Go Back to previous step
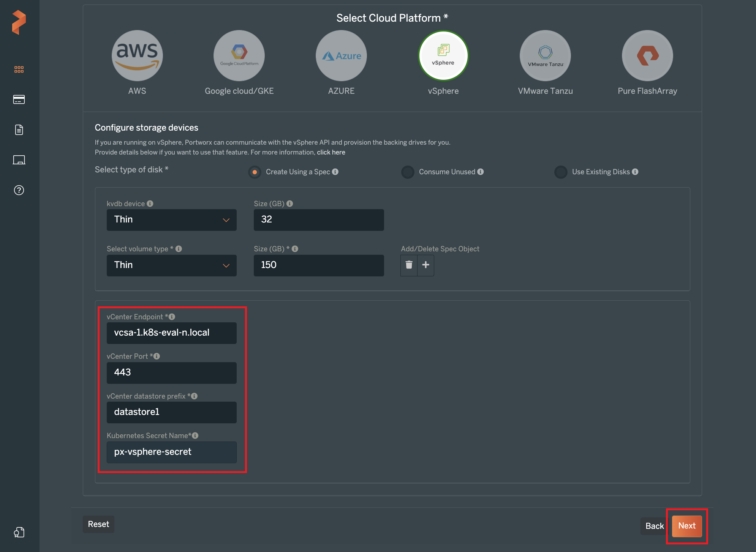This screenshot has height=552, width=756. click(x=655, y=526)
